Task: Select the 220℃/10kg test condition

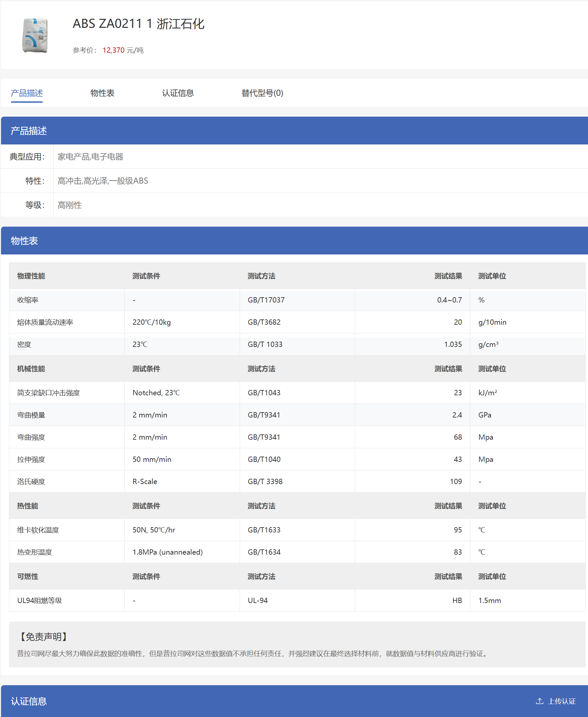Action: 152,322
